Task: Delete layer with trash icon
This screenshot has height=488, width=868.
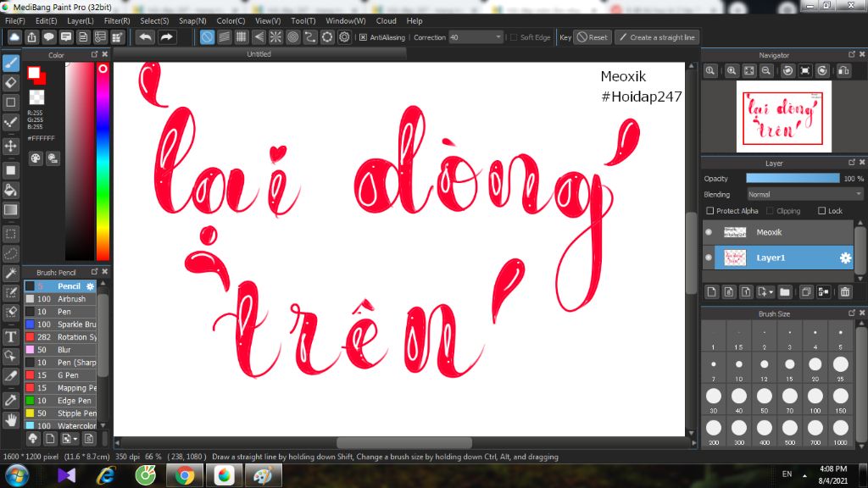Action: coord(845,291)
